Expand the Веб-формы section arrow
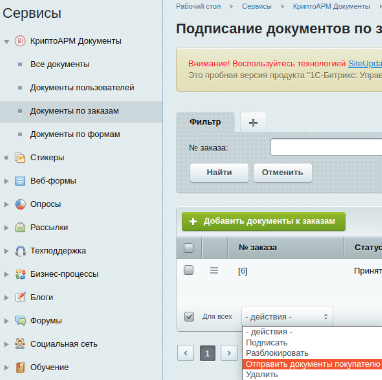 [x=6, y=181]
